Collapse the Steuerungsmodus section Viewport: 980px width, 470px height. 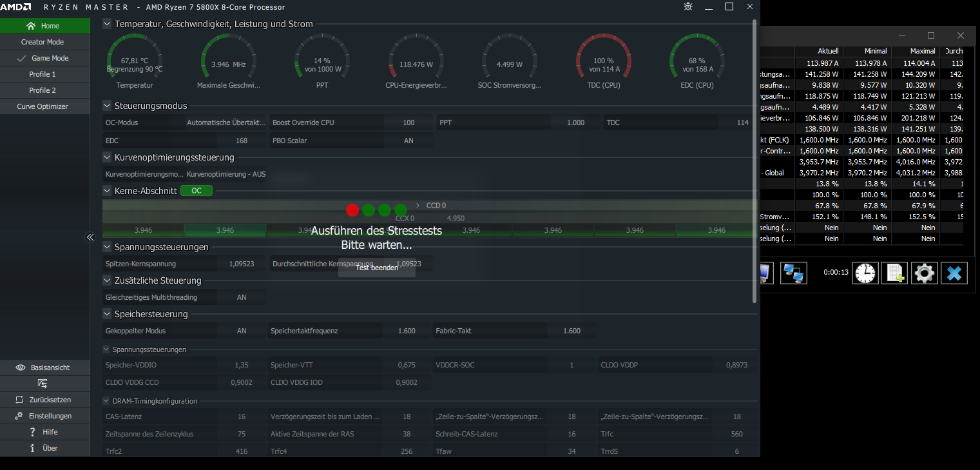(107, 106)
